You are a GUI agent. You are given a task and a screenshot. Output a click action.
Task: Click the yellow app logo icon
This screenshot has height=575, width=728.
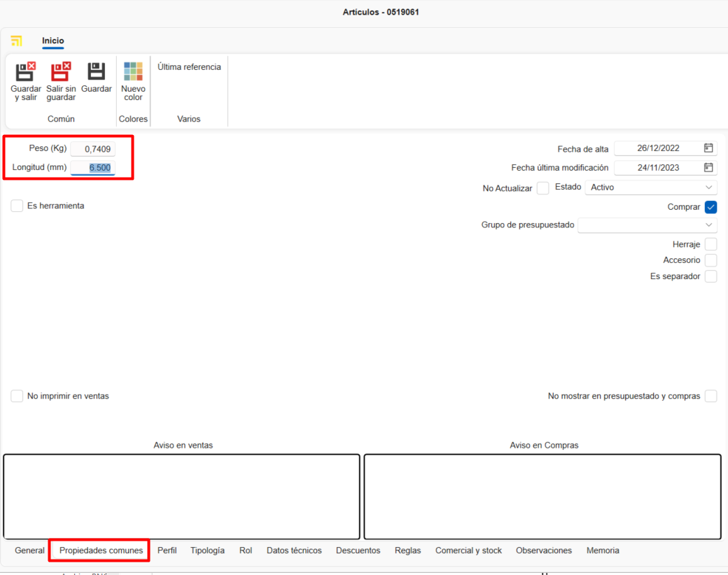17,41
